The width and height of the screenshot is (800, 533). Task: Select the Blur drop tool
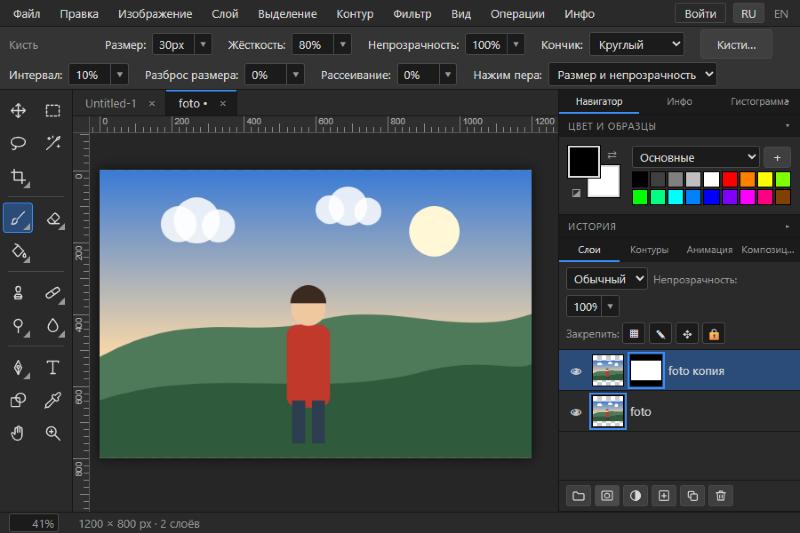53,325
